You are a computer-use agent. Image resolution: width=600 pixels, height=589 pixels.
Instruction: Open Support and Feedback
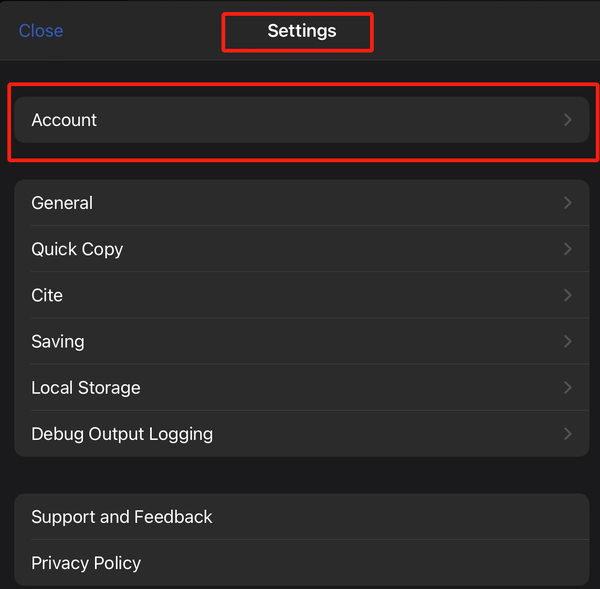[302, 517]
